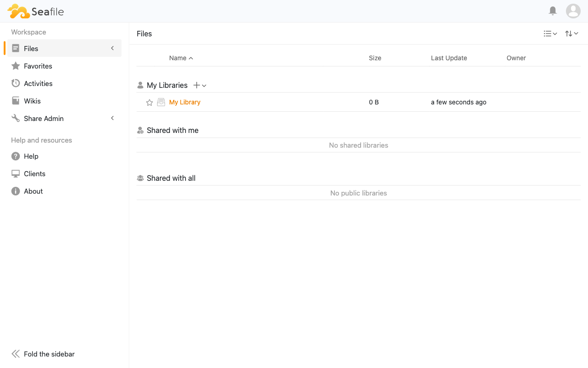Click the My Library drawer icon
The image size is (588, 368).
click(x=161, y=102)
